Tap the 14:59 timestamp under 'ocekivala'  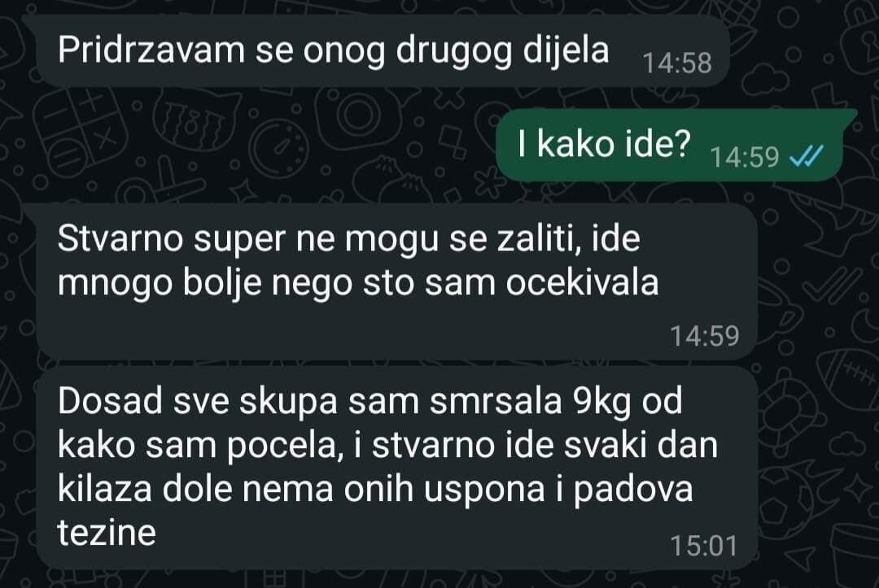click(x=705, y=336)
